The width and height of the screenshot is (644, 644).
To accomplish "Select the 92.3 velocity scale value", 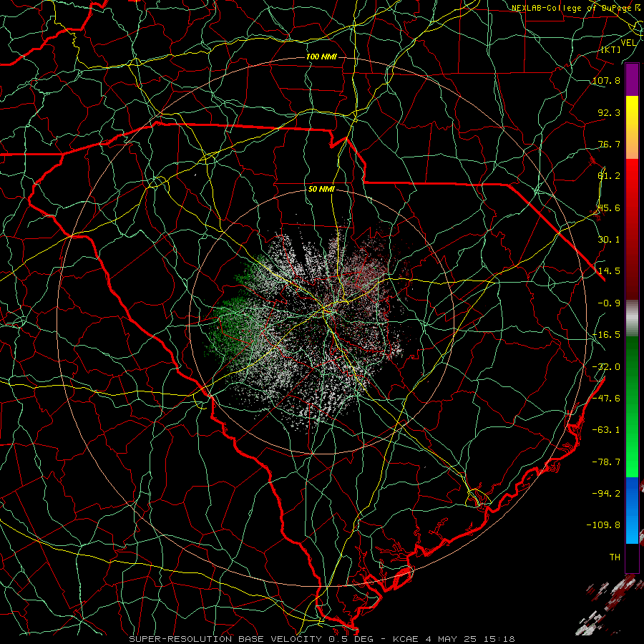I will coord(609,112).
